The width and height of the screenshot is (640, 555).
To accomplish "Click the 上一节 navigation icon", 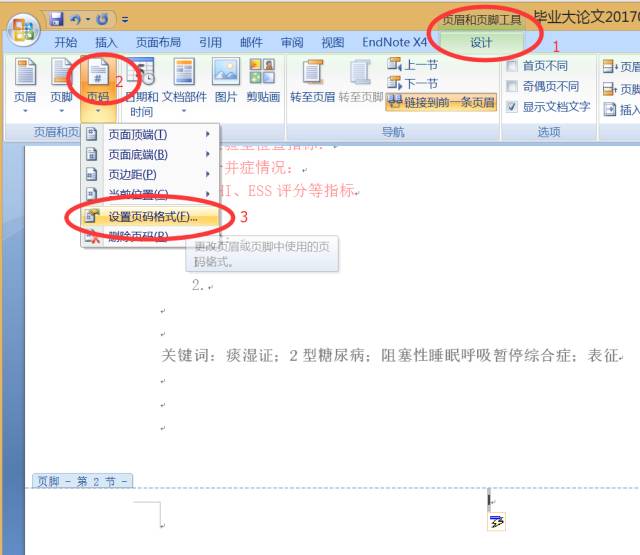I will [x=394, y=64].
